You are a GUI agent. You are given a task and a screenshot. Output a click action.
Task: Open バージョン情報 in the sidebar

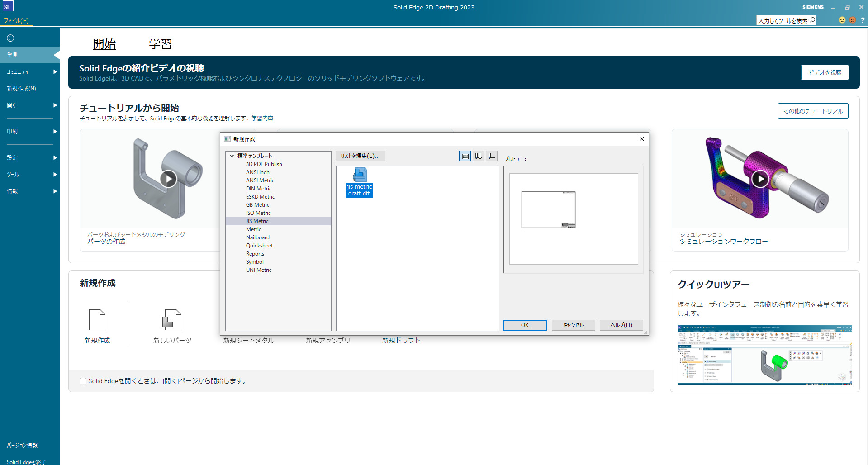tap(22, 445)
